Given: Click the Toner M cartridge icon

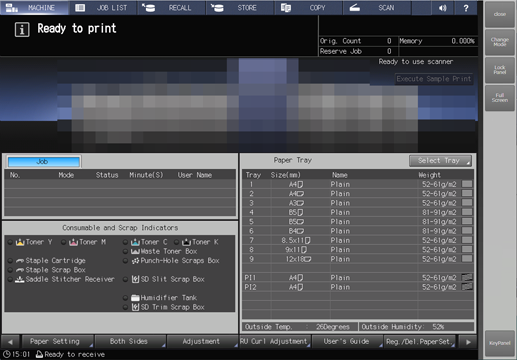Looking at the screenshot, I should coord(73,242).
